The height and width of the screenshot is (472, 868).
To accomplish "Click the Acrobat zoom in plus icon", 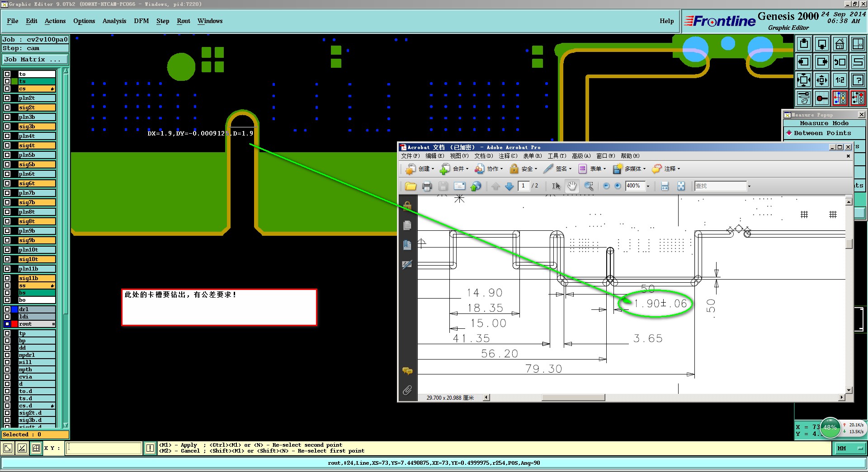I will (x=618, y=186).
